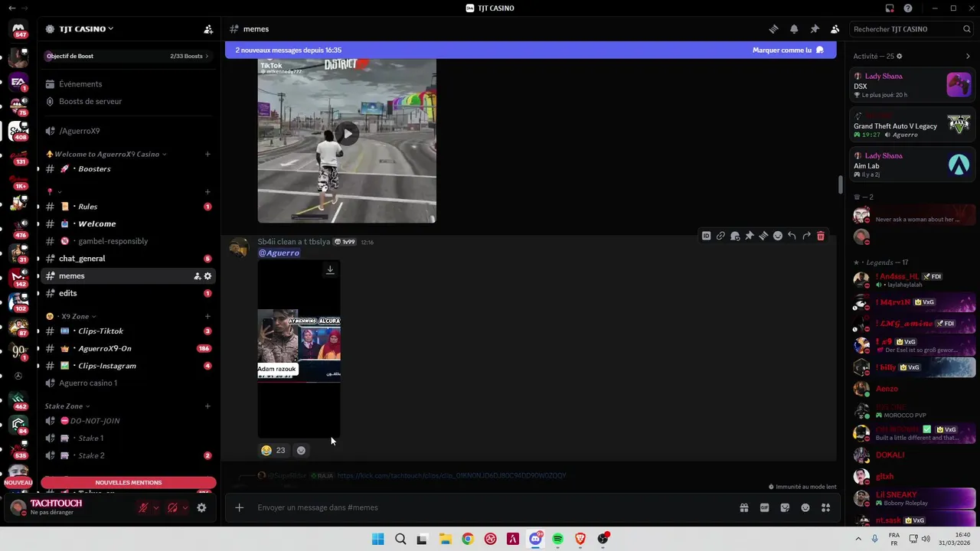Click NOUVELLES MENTIONS pill

click(128, 483)
